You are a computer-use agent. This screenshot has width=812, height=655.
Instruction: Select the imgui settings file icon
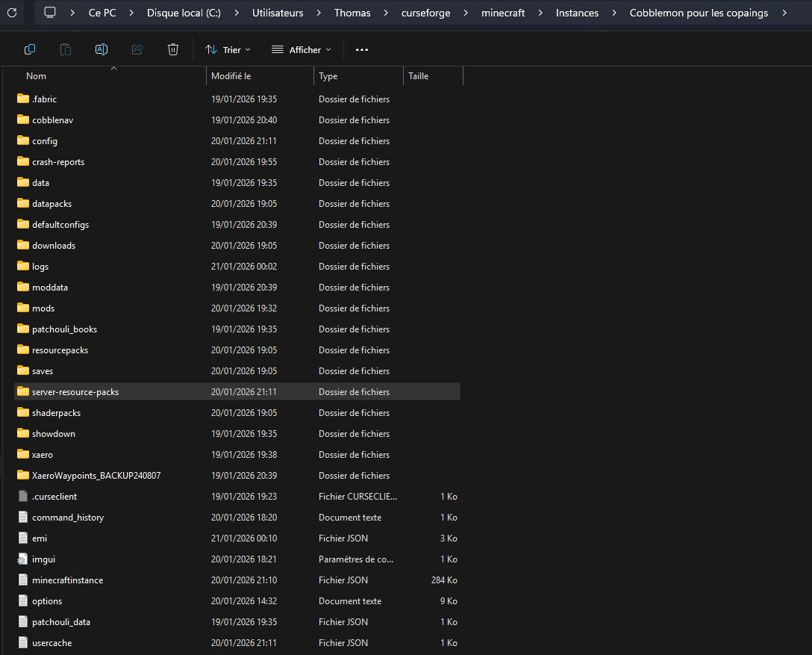click(x=23, y=559)
